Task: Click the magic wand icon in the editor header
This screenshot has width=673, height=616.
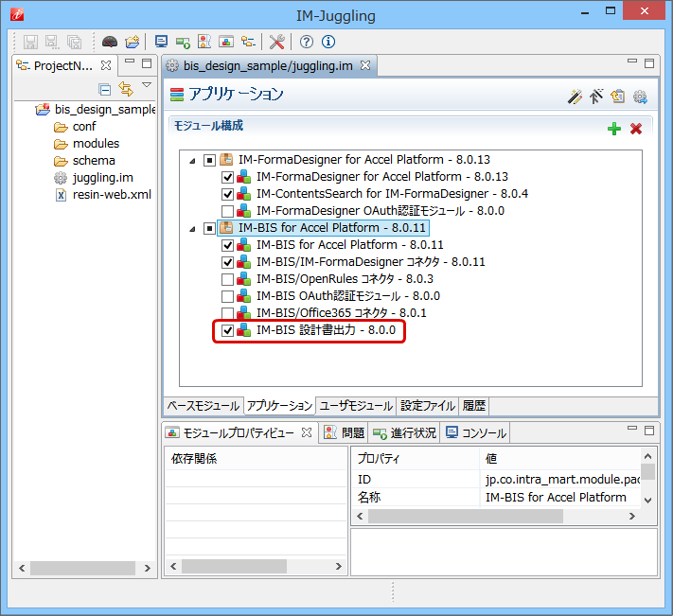Action: 575,97
